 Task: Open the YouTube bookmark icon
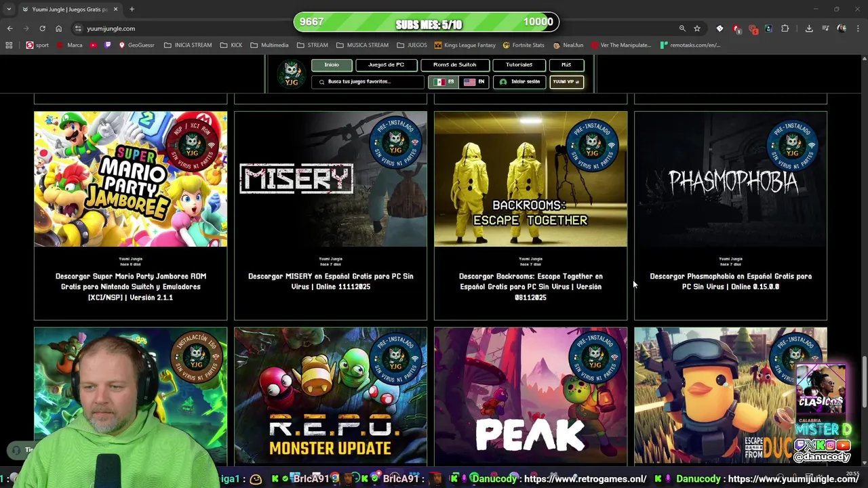(94, 45)
